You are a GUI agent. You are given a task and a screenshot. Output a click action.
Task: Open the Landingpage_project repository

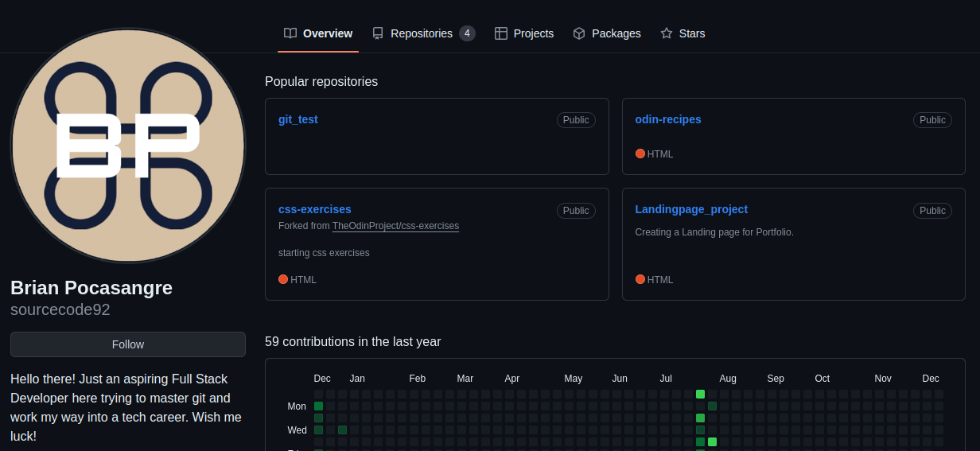tap(691, 209)
